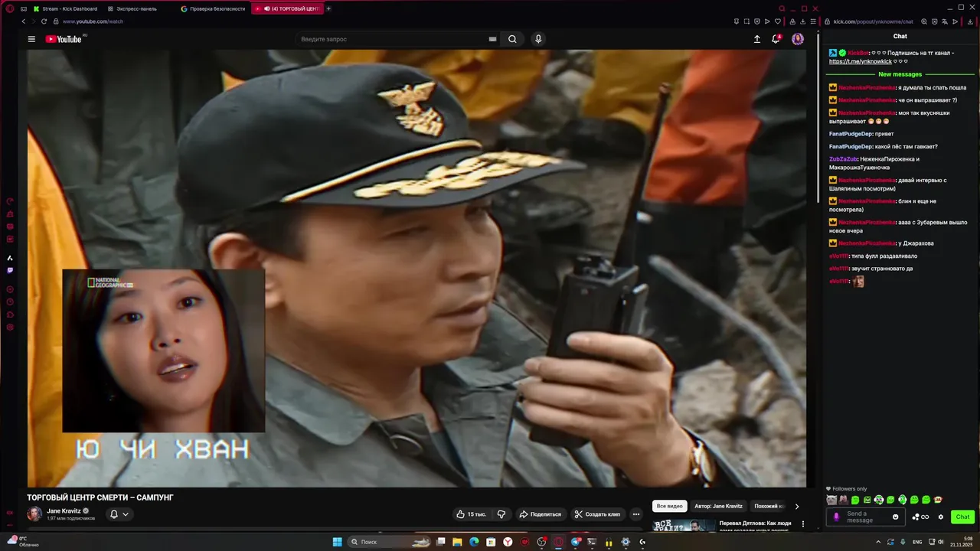
Task: Open options menu for the Перевал Дятлова video
Action: (803, 524)
